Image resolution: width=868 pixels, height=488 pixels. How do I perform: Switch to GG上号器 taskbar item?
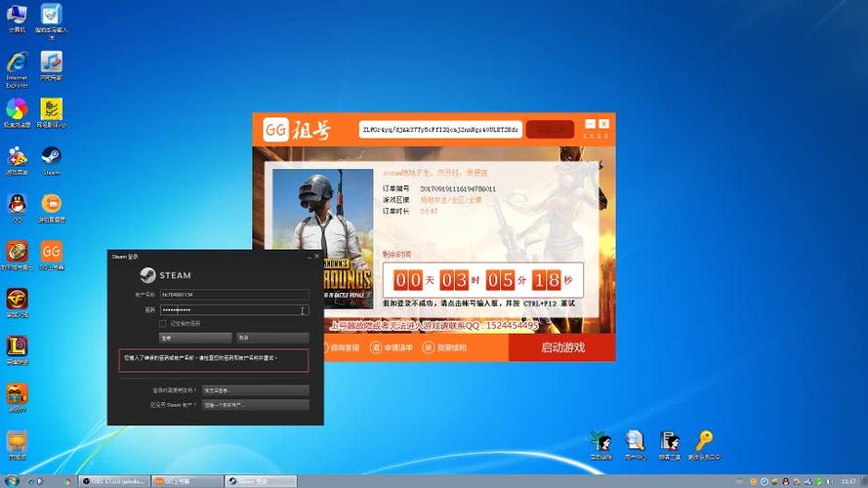pos(187,481)
